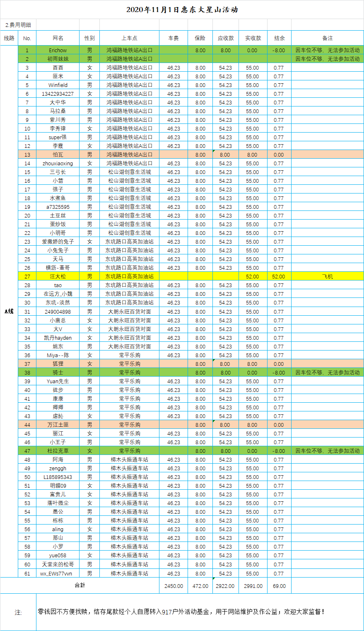364x631 pixels.
Task: Select the 上车点 column header cell
Action: click(129, 38)
